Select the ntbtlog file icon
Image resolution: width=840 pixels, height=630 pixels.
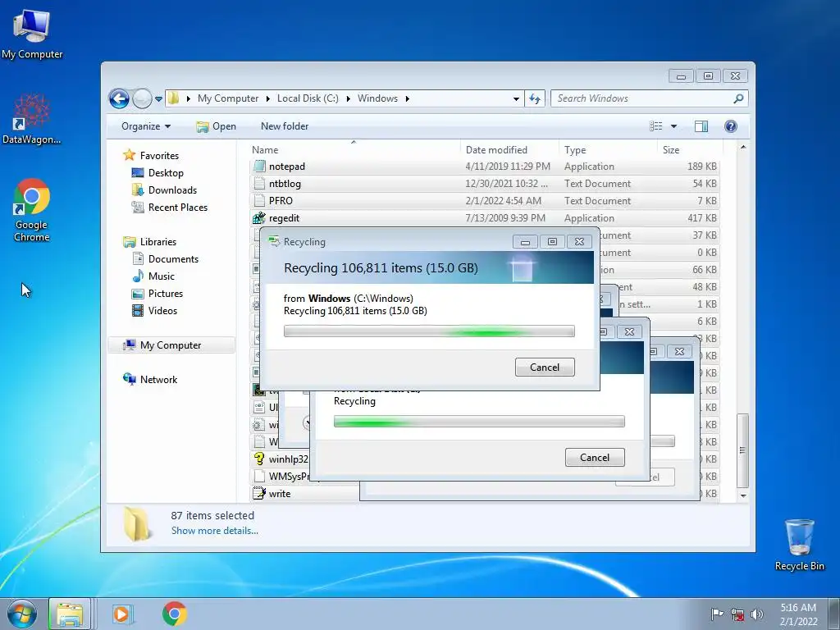tap(259, 184)
